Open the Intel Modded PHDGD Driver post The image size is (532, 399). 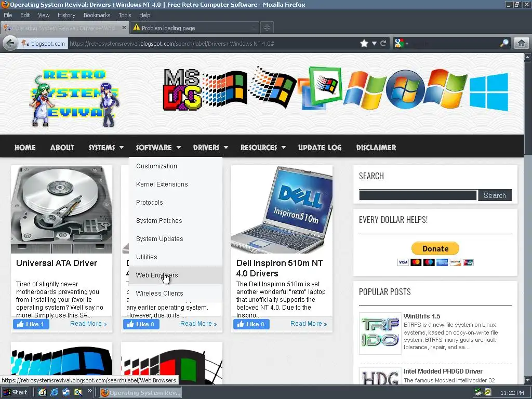point(443,371)
